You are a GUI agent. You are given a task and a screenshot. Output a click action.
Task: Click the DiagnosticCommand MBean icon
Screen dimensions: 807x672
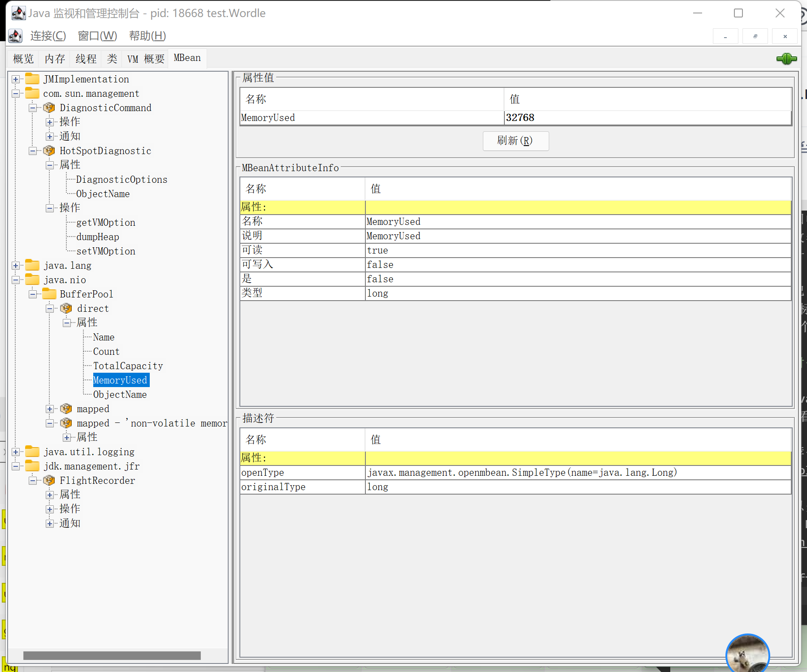[49, 108]
